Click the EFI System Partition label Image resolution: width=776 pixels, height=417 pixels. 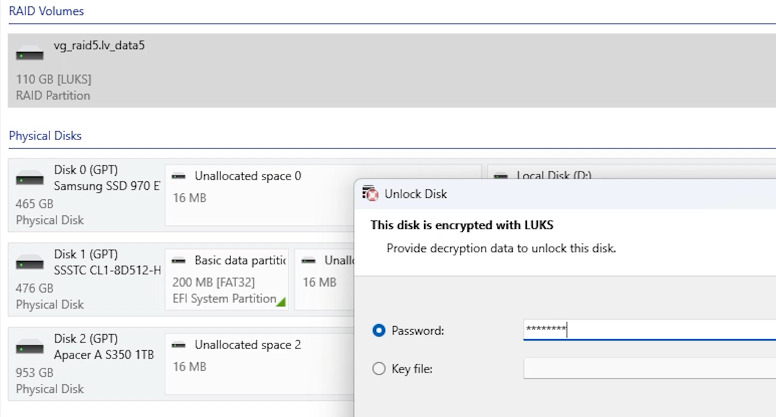(x=224, y=299)
